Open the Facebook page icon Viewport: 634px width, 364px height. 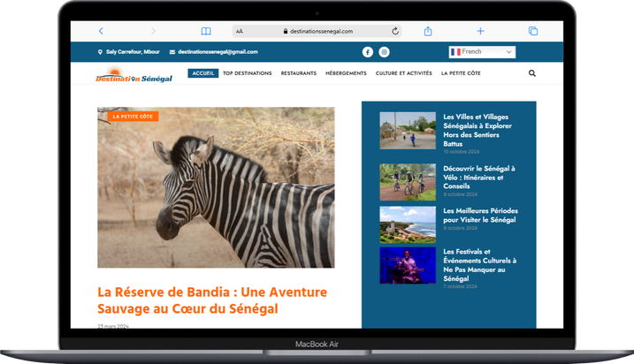click(368, 52)
